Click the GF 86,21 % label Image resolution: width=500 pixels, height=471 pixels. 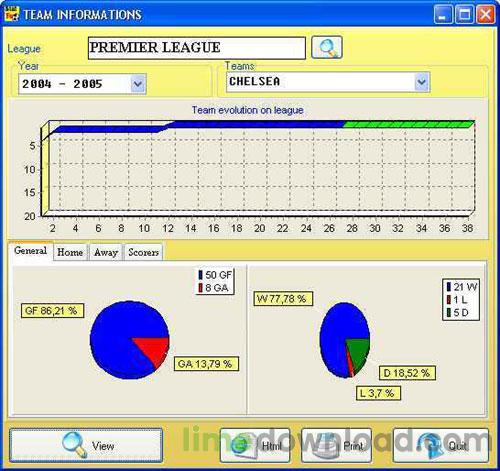52,311
